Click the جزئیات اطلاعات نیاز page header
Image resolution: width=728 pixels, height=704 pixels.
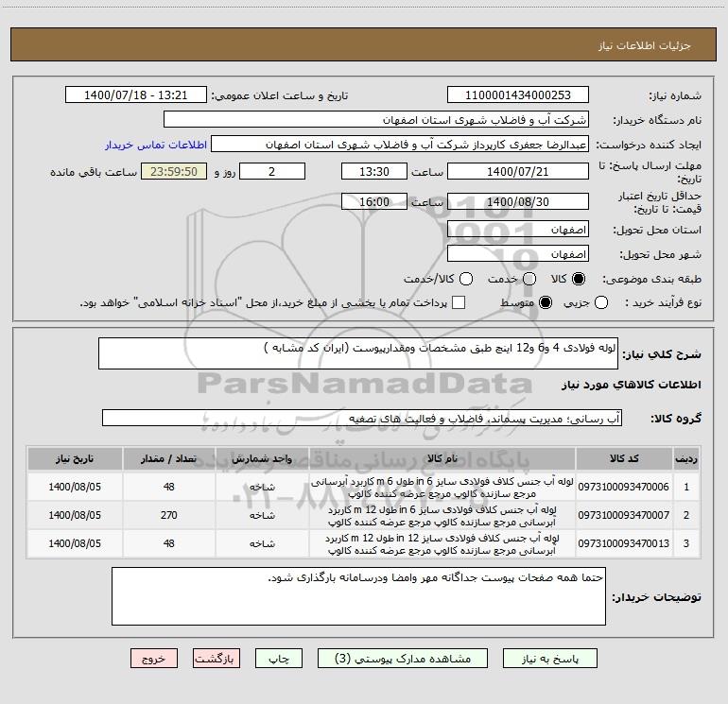[645, 45]
